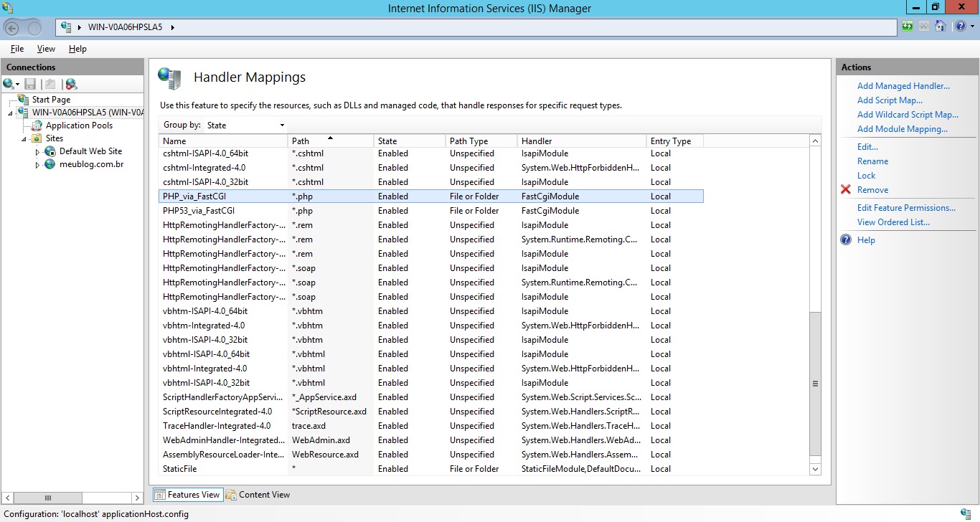Open the Group by State dropdown
This screenshot has height=522, width=980.
coord(245,125)
